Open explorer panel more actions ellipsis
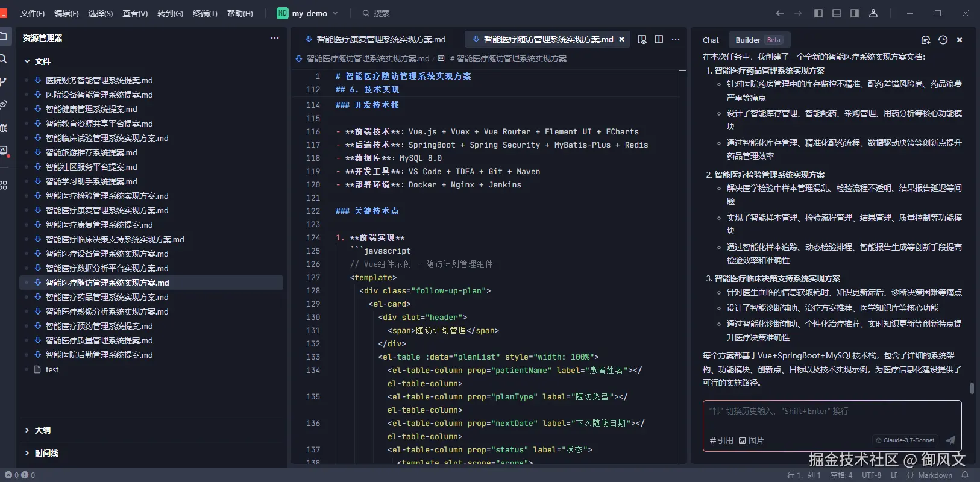Viewport: 980px width, 482px height. (275, 38)
